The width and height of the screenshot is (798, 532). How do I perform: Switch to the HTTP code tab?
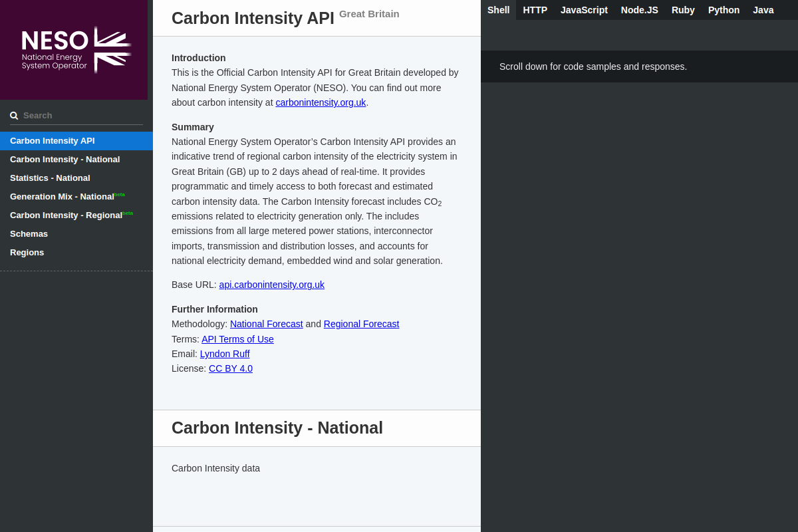(x=535, y=10)
